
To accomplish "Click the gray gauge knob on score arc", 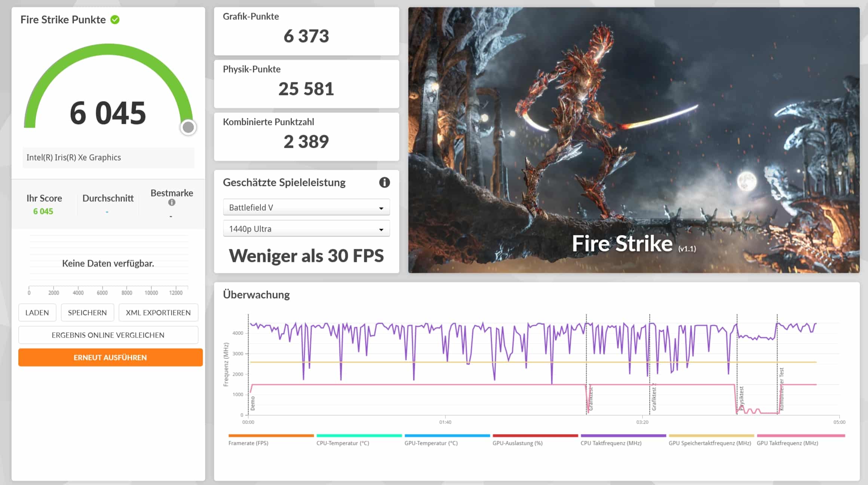I will [x=188, y=127].
